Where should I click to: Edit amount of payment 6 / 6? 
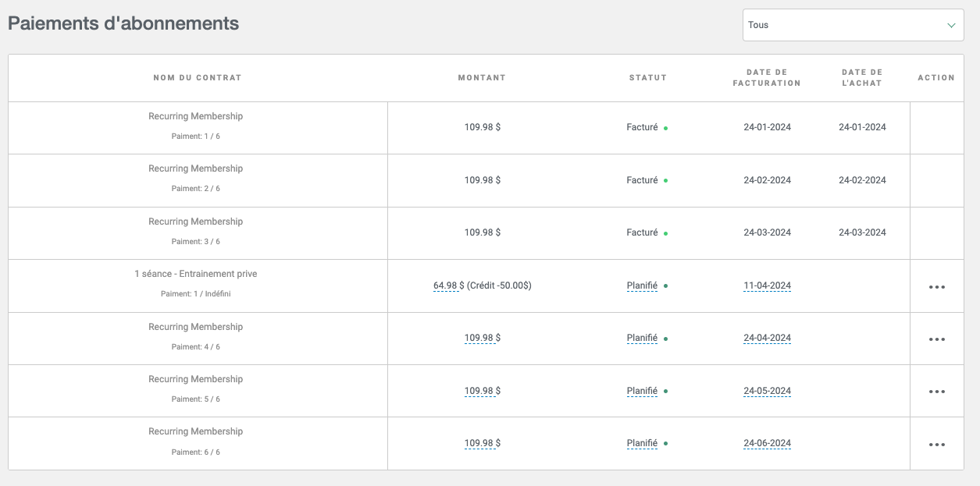tap(479, 443)
